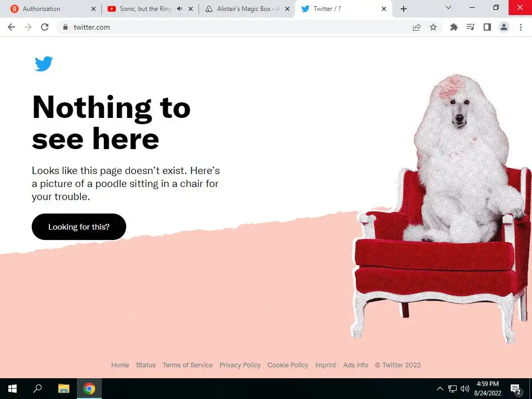Open the Terms of Service link
Image resolution: width=532 pixels, height=399 pixels.
tap(187, 365)
